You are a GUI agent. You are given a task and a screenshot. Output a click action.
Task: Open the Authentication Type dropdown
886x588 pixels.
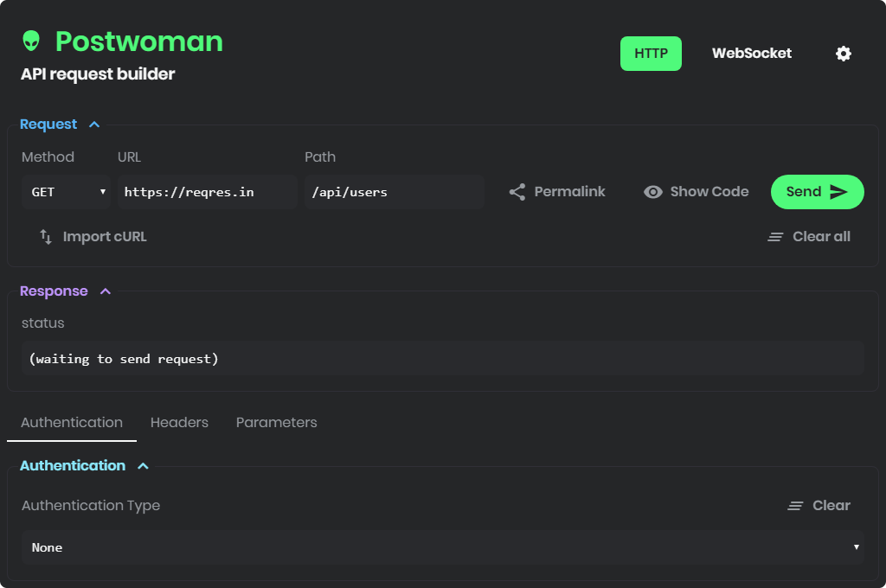pos(443,547)
